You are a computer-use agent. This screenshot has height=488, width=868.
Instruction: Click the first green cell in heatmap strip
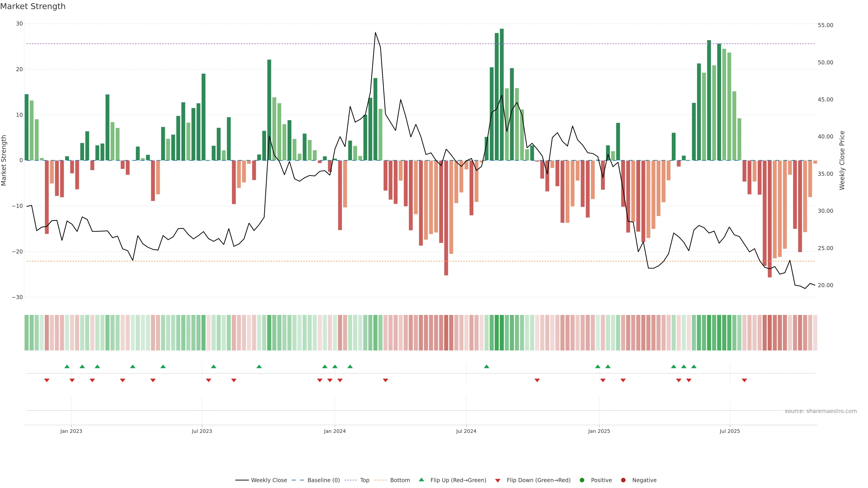click(x=27, y=333)
